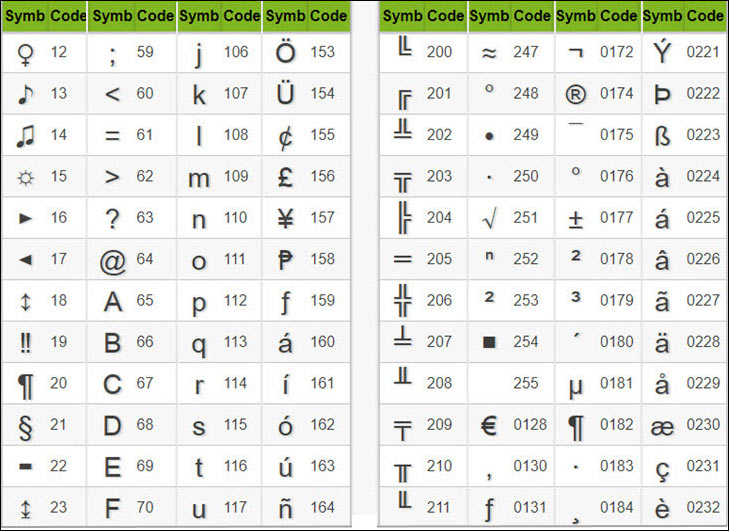Select the micro symbol next to code 0181
This screenshot has height=531, width=729.
pos(576,386)
